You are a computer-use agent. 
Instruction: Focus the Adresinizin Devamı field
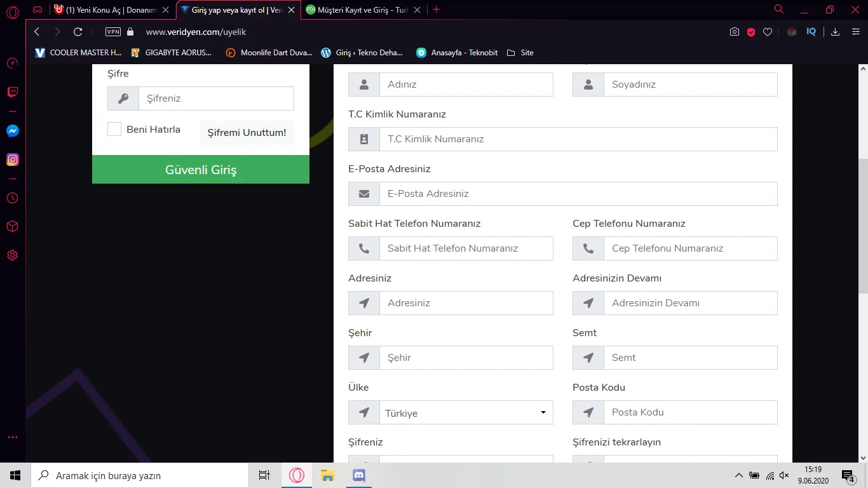[x=690, y=303]
